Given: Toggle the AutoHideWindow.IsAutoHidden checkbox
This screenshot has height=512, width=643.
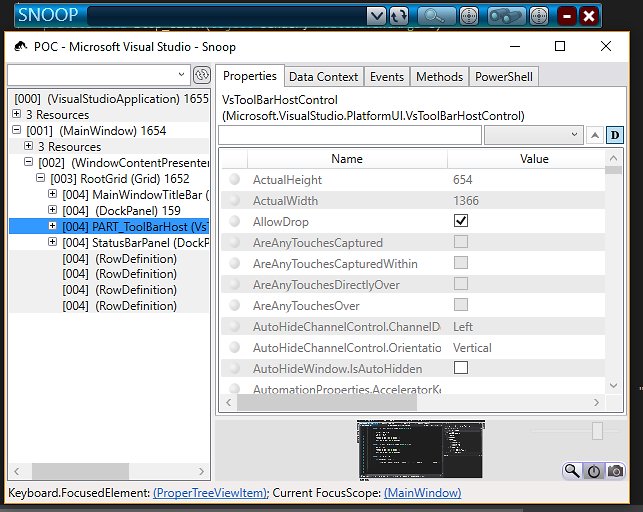Looking at the screenshot, I should (x=461, y=368).
